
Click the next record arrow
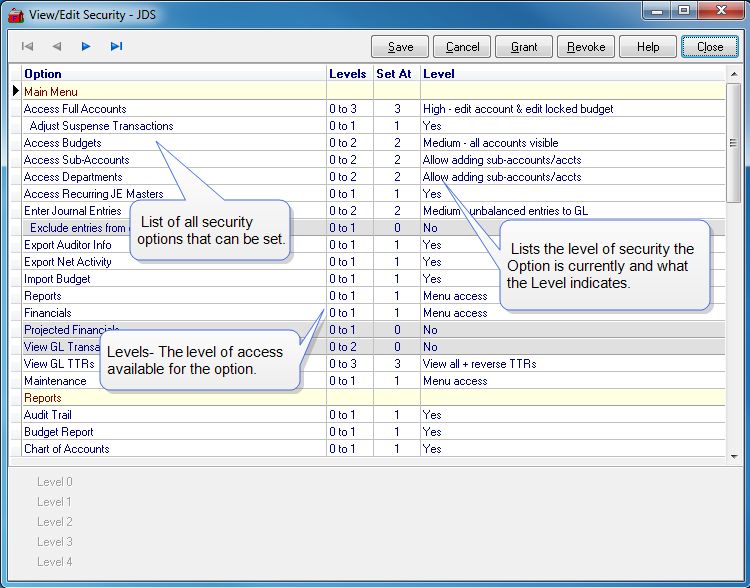tap(86, 46)
